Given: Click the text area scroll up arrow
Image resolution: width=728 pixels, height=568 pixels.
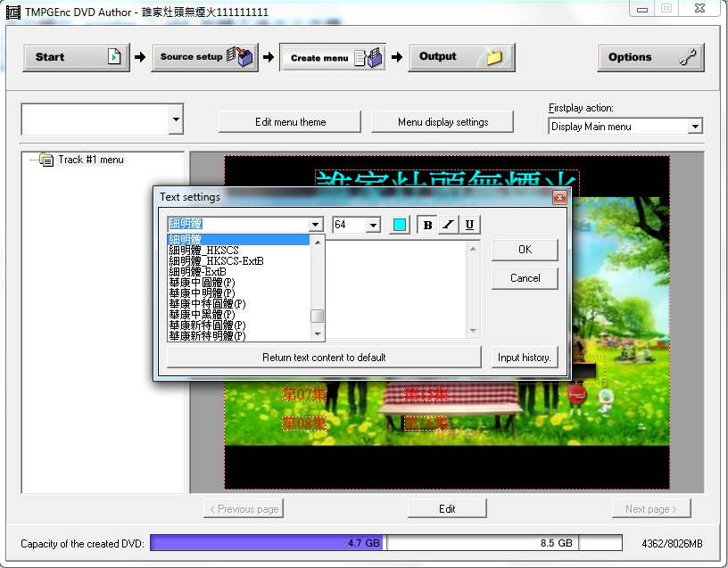Looking at the screenshot, I should tap(473, 249).
